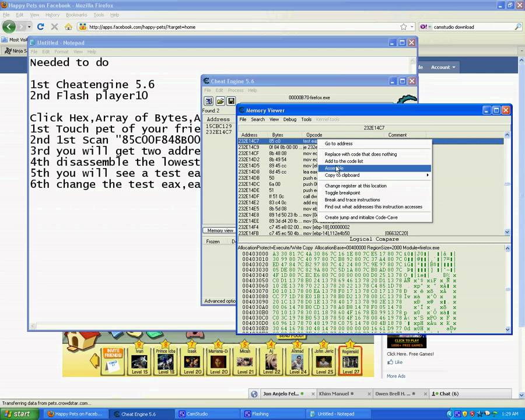
Task: Choose Replace with code that does nothing
Action: 374,154
